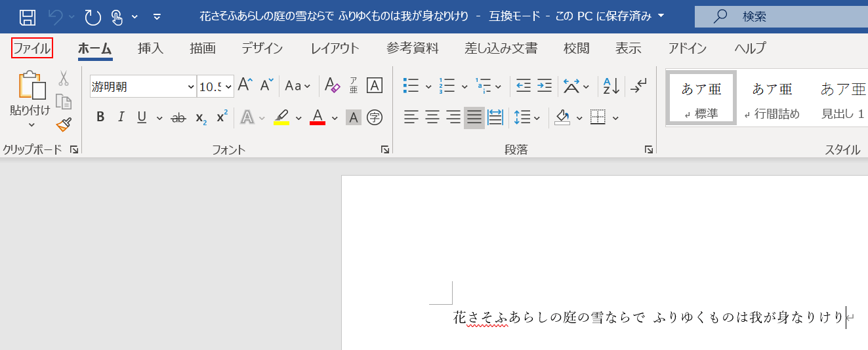Click the Grow Font size icon

(x=245, y=86)
